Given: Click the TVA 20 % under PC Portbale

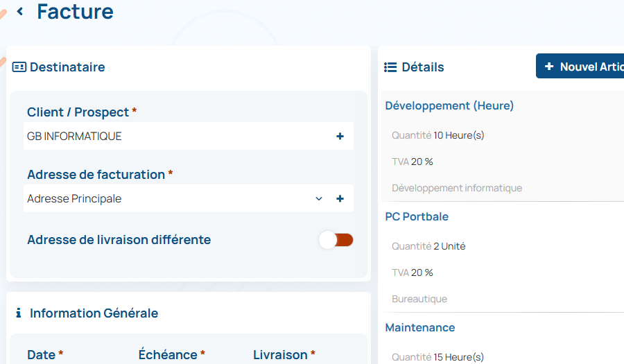Looking at the screenshot, I should 413,272.
